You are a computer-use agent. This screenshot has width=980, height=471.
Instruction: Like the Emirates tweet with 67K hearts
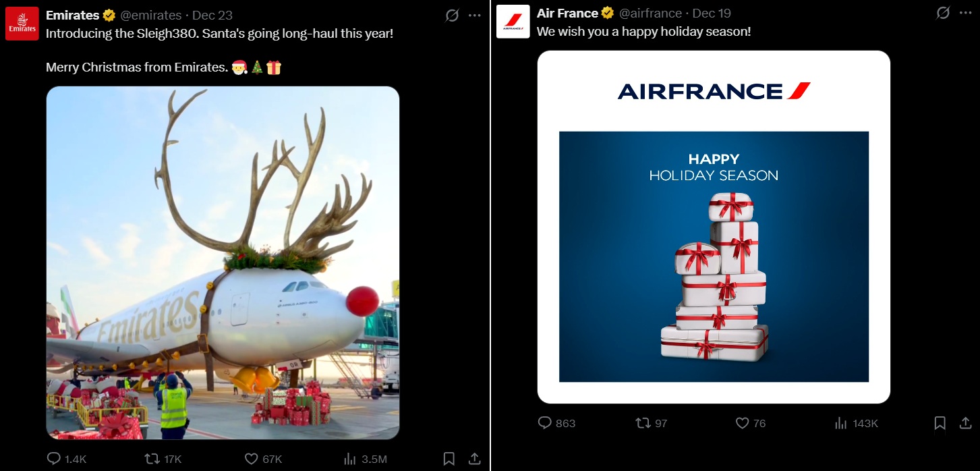[252, 459]
